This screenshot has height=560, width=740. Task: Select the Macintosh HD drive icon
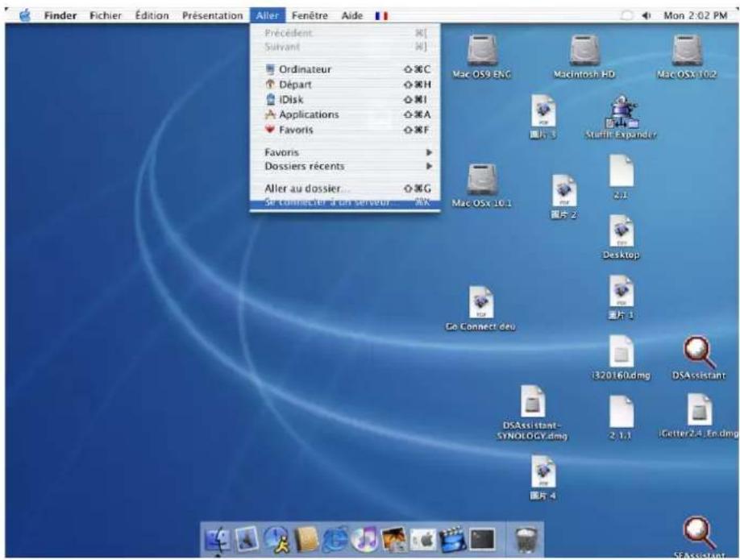[584, 51]
